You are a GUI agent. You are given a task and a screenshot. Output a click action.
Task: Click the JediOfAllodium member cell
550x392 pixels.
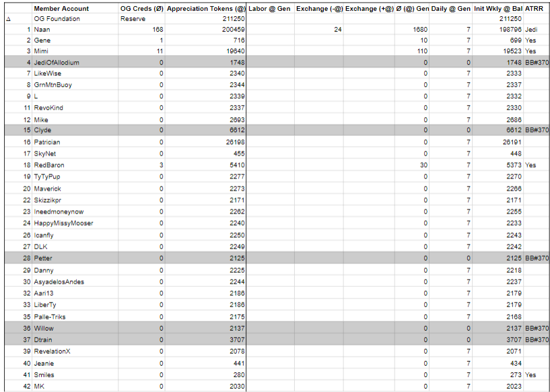[x=75, y=63]
